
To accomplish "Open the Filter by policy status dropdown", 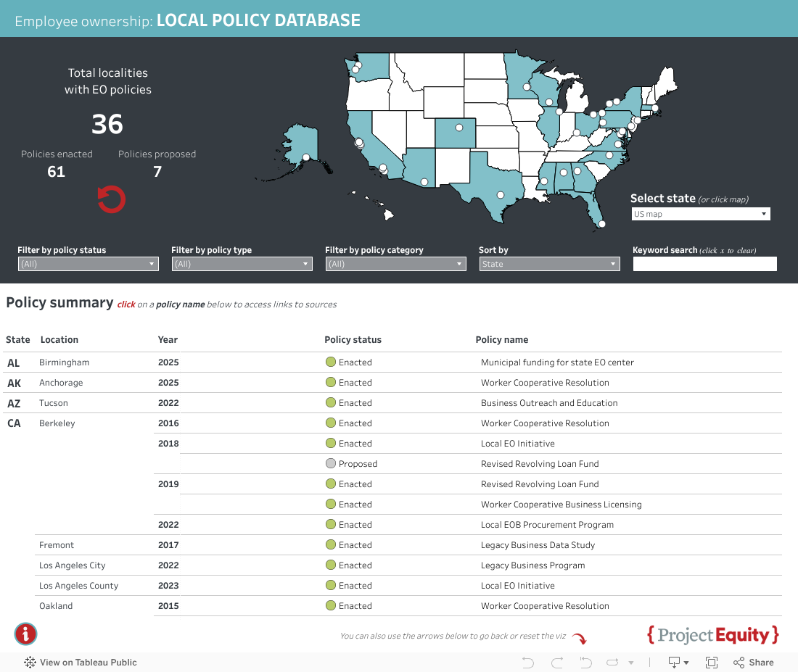I will pos(88,264).
